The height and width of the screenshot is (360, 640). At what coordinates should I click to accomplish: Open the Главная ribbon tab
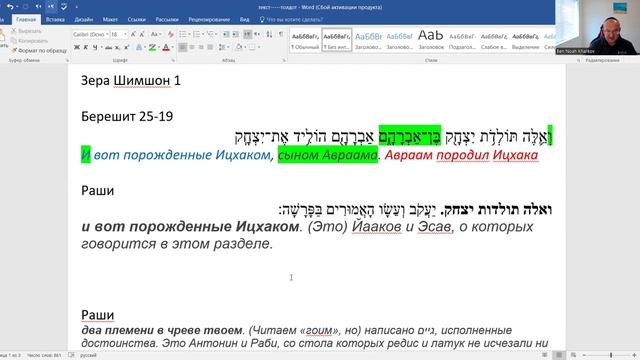26,19
